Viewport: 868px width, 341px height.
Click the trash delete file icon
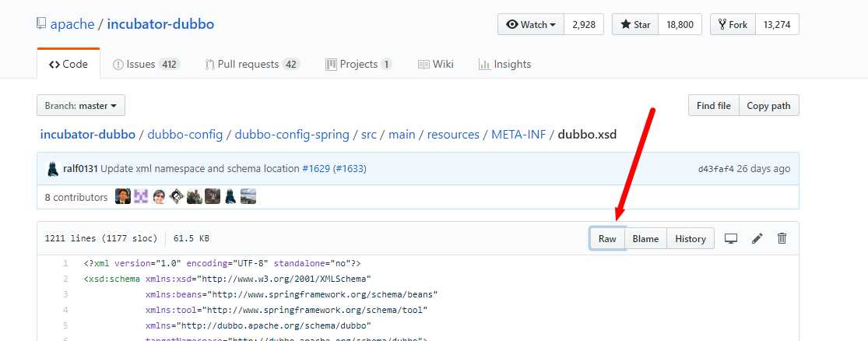[x=782, y=238]
